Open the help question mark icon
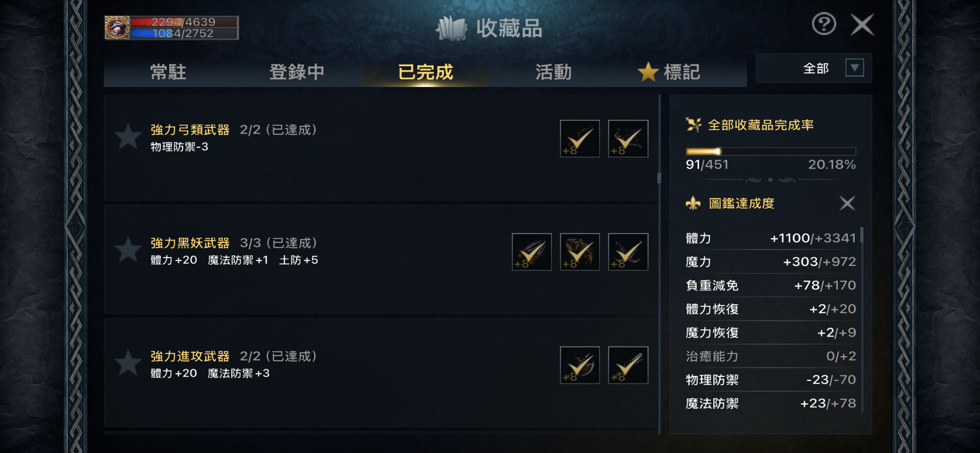This screenshot has width=980, height=453. [x=824, y=24]
